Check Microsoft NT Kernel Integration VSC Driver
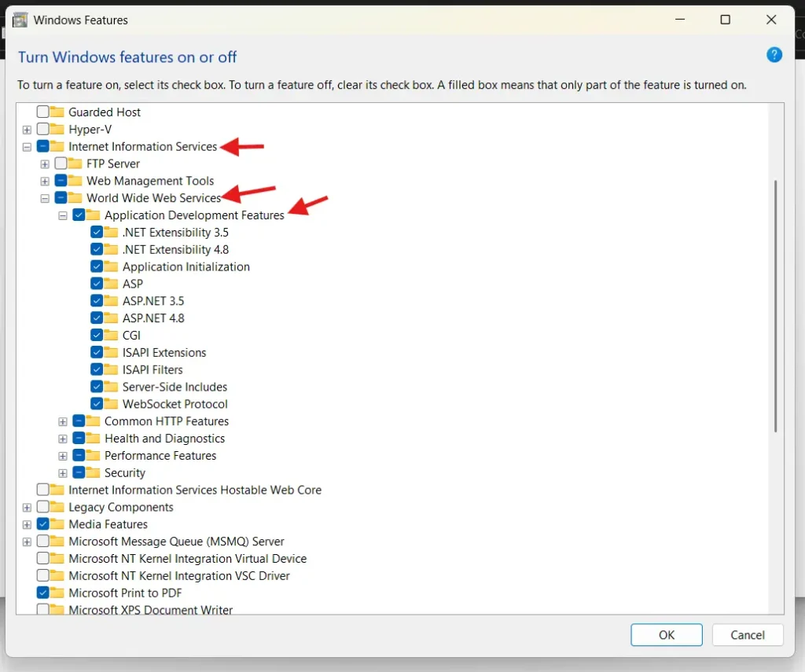 43,575
